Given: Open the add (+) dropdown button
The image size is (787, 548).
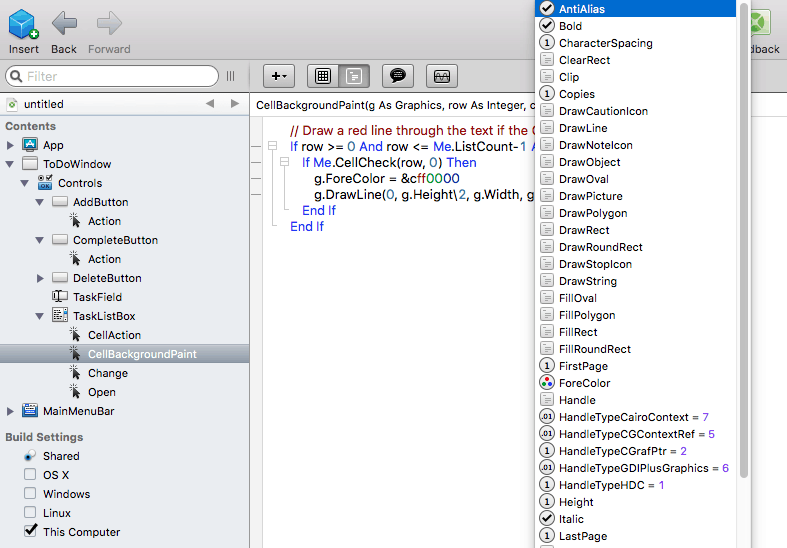Looking at the screenshot, I should pos(279,76).
